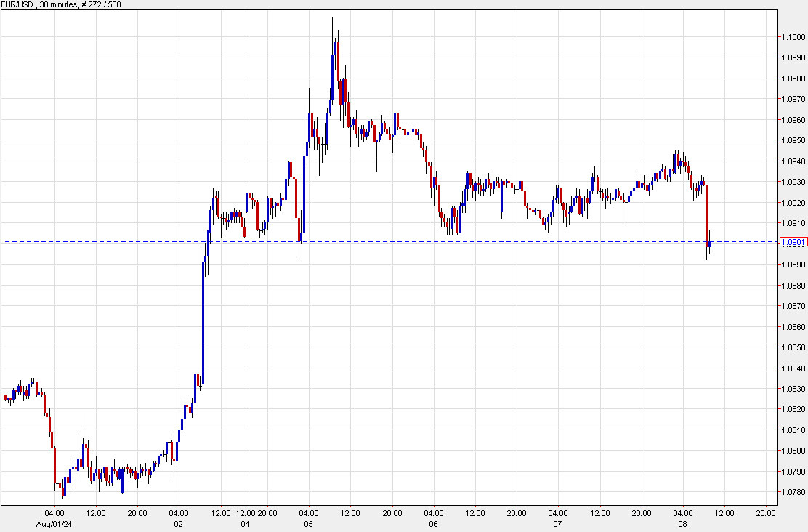The image size is (808, 532).
Task: Click the 20:00 timestamp at far right
Action: 764,512
